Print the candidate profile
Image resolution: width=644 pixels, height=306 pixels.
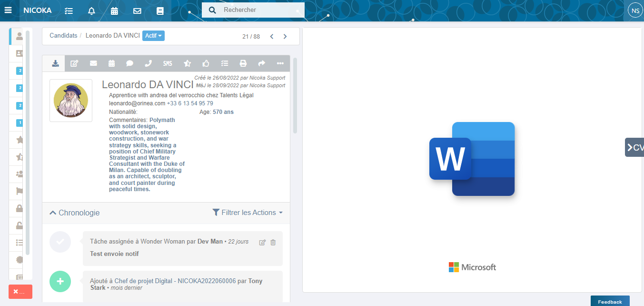click(243, 63)
